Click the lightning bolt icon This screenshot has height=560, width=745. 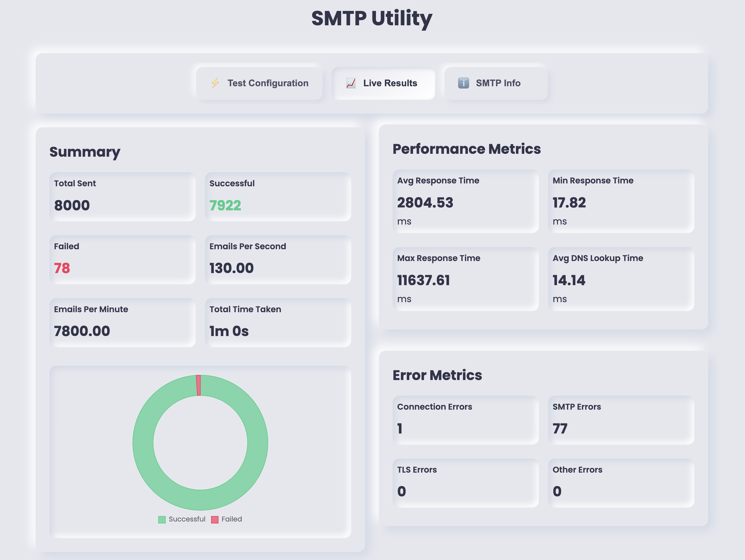click(215, 83)
